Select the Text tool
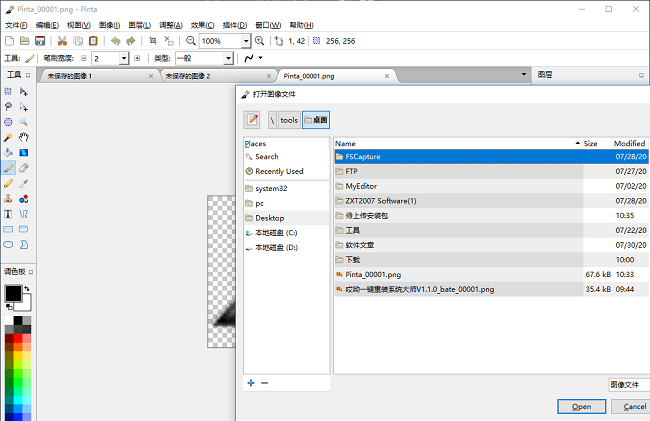650x421 pixels. (9, 213)
